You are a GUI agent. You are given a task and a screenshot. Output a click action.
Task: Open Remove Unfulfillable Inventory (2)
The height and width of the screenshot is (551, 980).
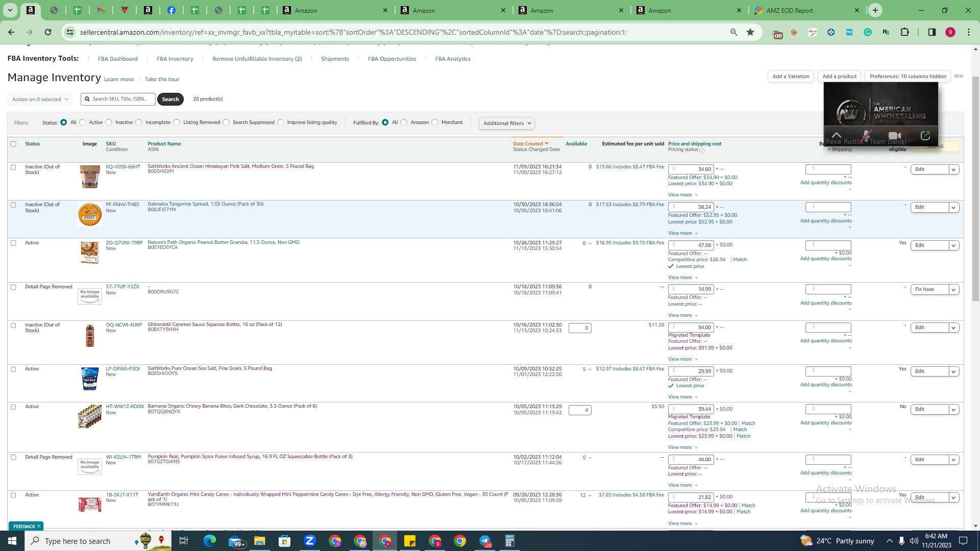257,59
